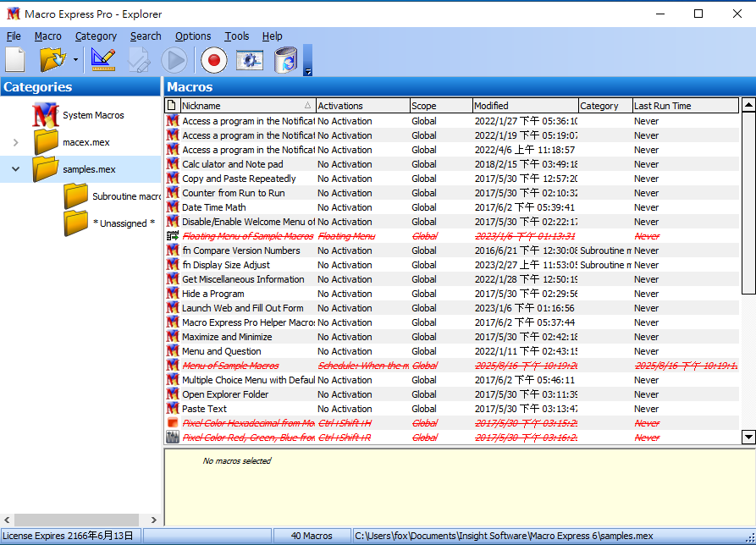Select 'Menu and Question' nickname
Screen dimensions: 756x545
(x=222, y=351)
